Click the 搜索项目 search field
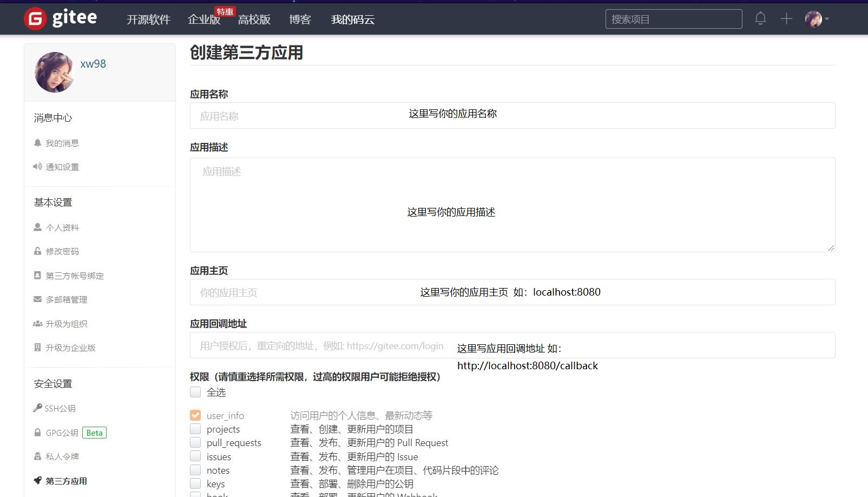The width and height of the screenshot is (868, 497). [673, 18]
